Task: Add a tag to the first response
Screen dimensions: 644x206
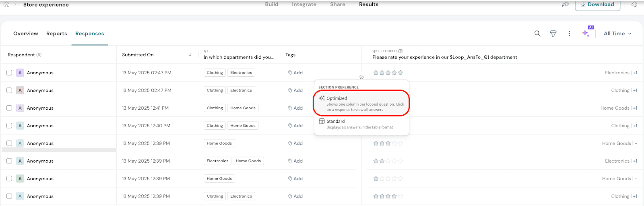Action: 295,73
